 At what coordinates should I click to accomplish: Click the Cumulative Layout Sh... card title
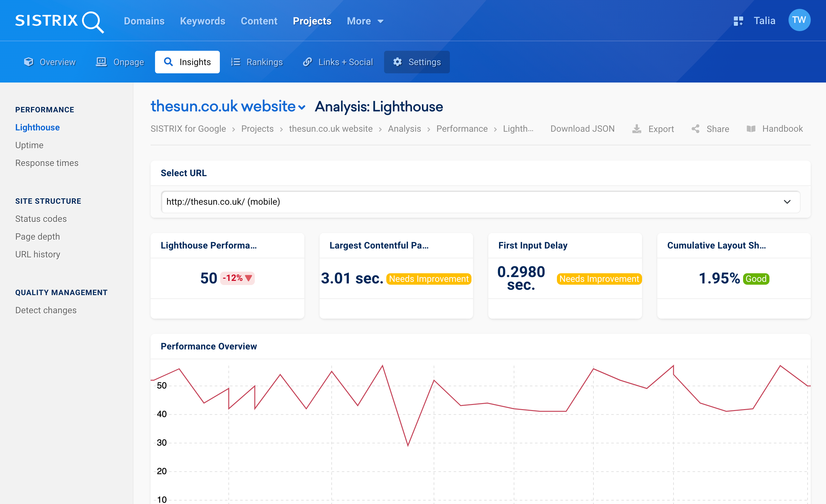click(x=716, y=245)
